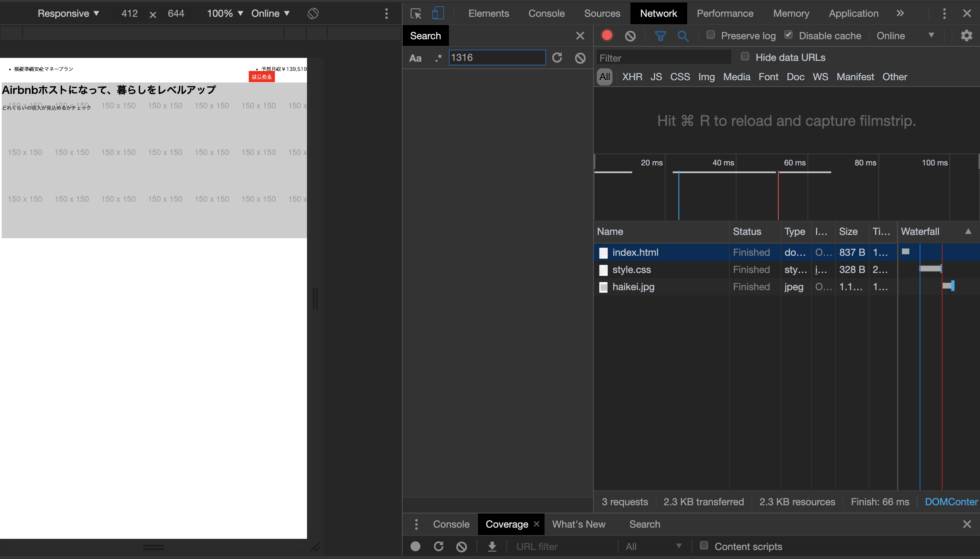Click the rotate screen orientation icon
Screen dimensions: 980x559
tap(313, 13)
